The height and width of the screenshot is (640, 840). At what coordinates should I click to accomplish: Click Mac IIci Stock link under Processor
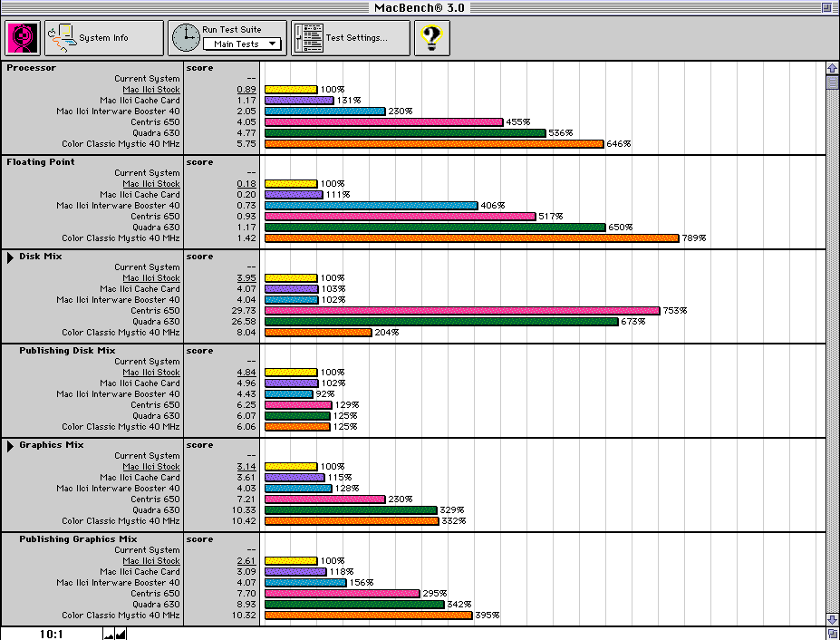tap(151, 90)
